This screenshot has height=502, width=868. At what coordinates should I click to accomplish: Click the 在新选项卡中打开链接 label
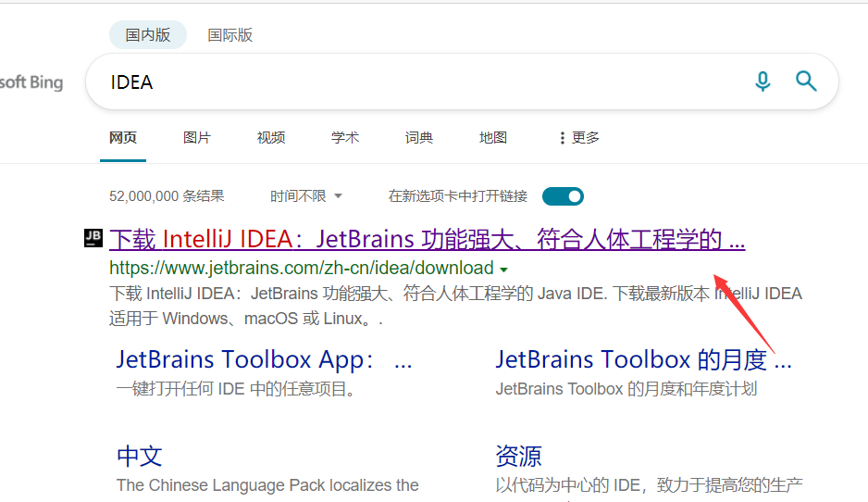[x=458, y=196]
